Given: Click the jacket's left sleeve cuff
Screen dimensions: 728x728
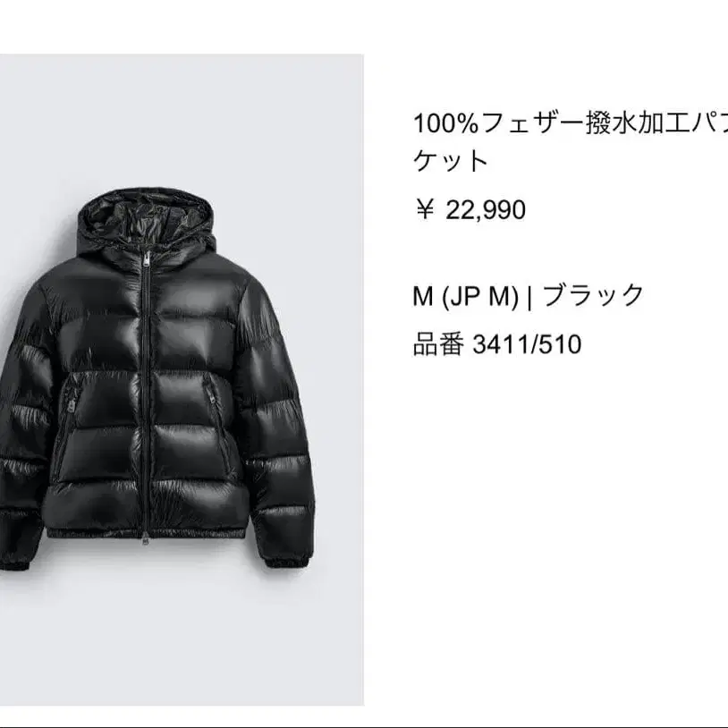Looking at the screenshot, I should [16, 560].
